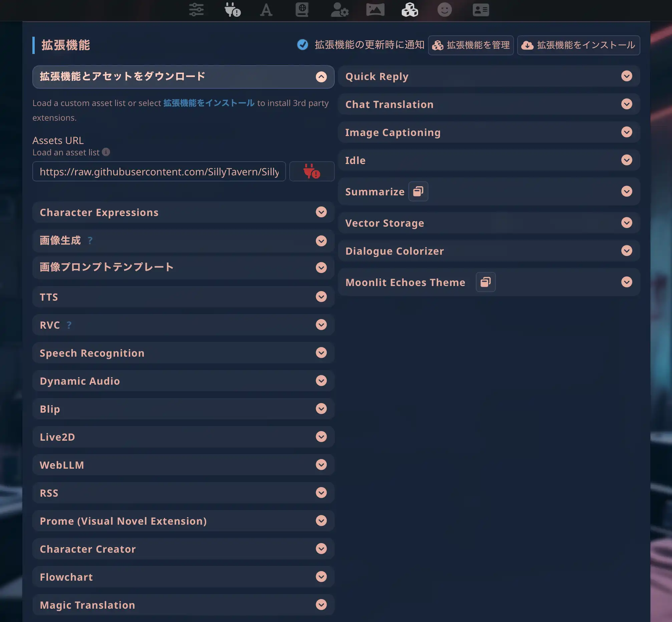Click 拡張機能を管理 button

tap(470, 45)
